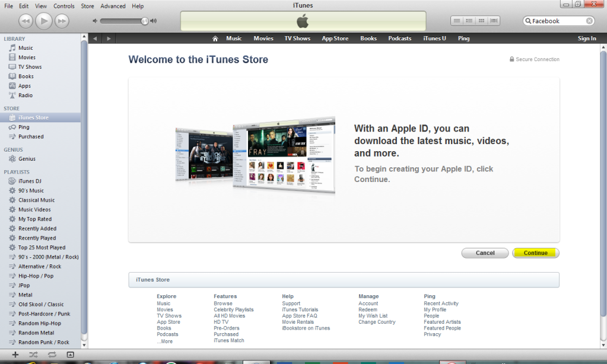The height and width of the screenshot is (364, 607).
Task: Click the Play button
Action: [x=44, y=21]
